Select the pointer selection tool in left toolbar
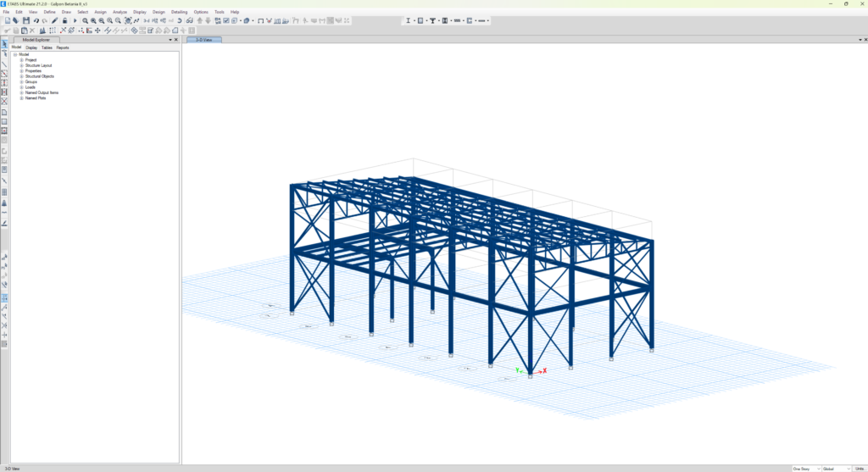This screenshot has width=868, height=472. (x=4, y=44)
